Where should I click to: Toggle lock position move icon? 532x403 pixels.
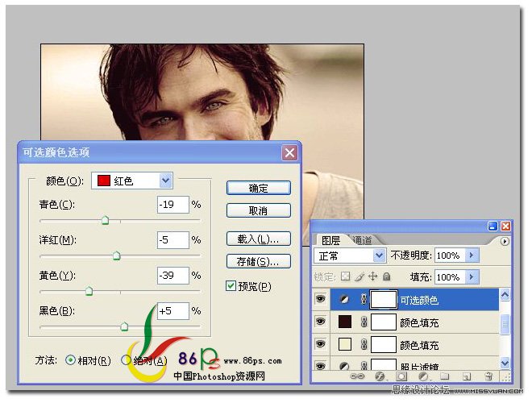[373, 276]
